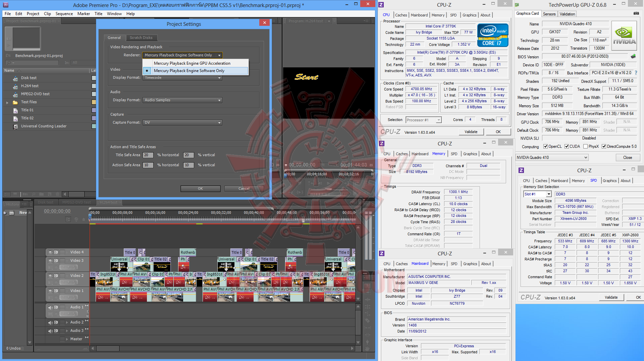Click the Title 01 label color swatch
644x361 pixels.
[x=94, y=110]
